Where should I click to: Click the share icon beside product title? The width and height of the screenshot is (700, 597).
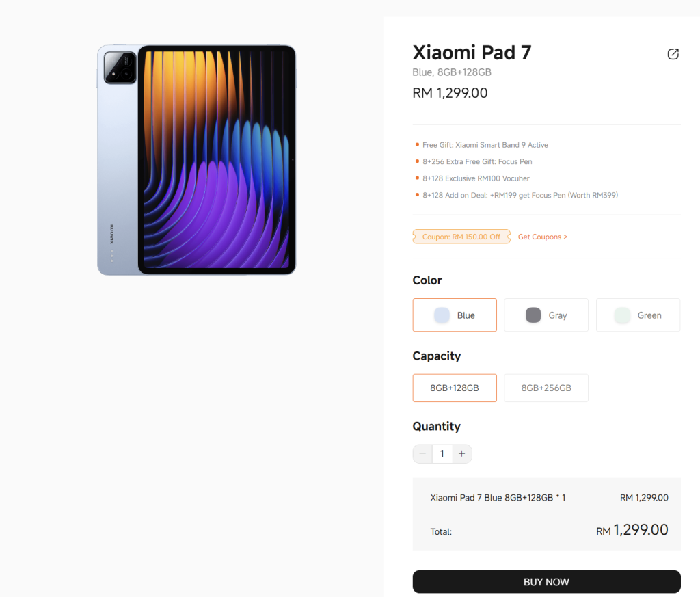(x=673, y=54)
